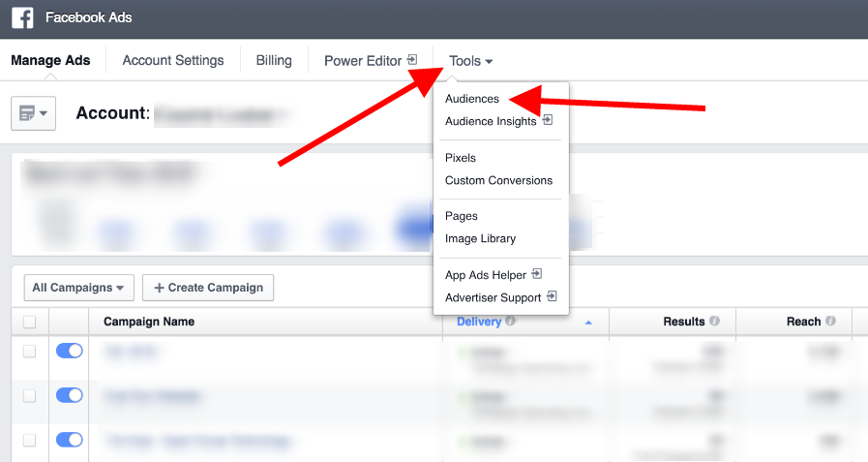Click the Reach column info icon
The image size is (868, 462).
click(830, 321)
